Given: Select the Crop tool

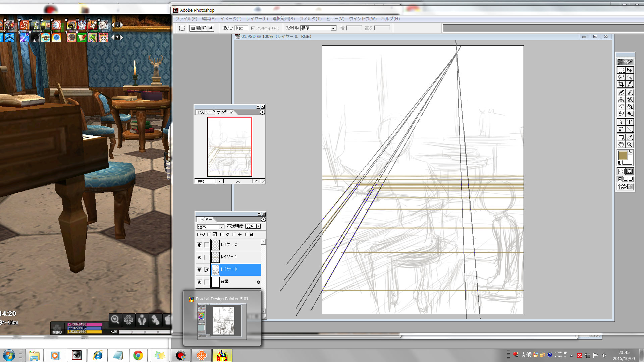Looking at the screenshot, I should click(621, 84).
